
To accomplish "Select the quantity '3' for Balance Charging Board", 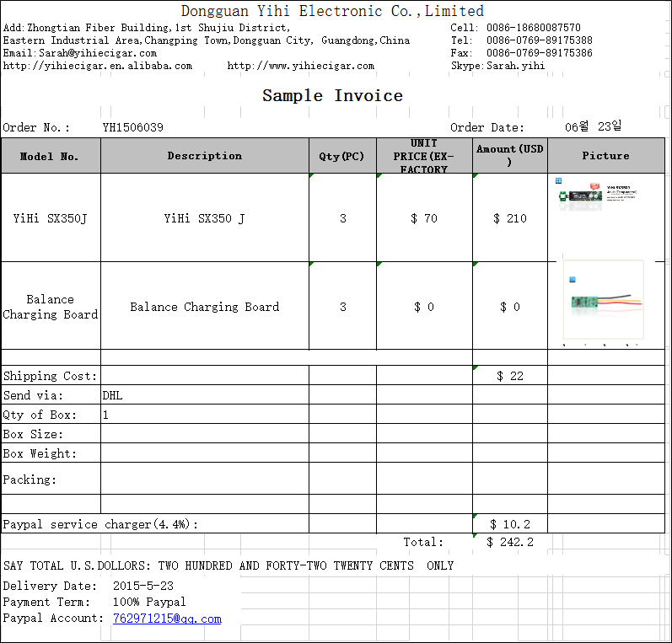I will tap(342, 306).
